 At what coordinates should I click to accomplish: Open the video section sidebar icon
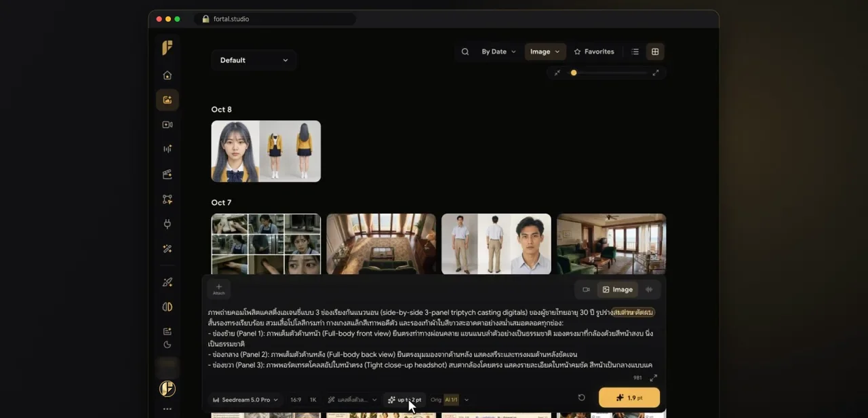pos(167,125)
